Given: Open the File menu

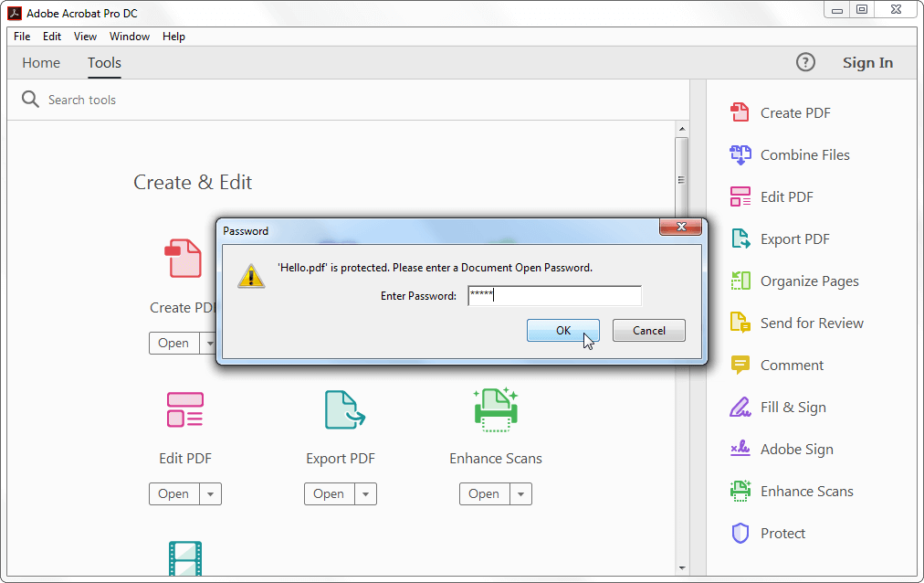Looking at the screenshot, I should 22,37.
